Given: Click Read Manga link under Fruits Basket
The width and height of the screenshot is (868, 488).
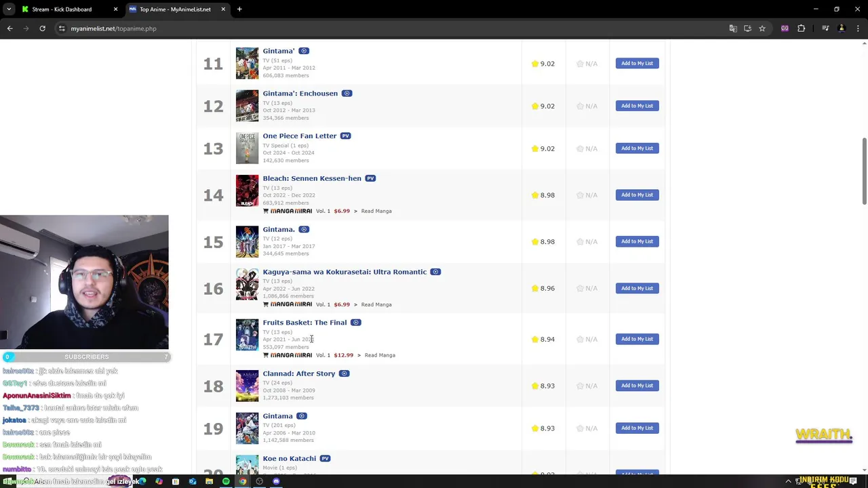Looking at the screenshot, I should click(380, 355).
